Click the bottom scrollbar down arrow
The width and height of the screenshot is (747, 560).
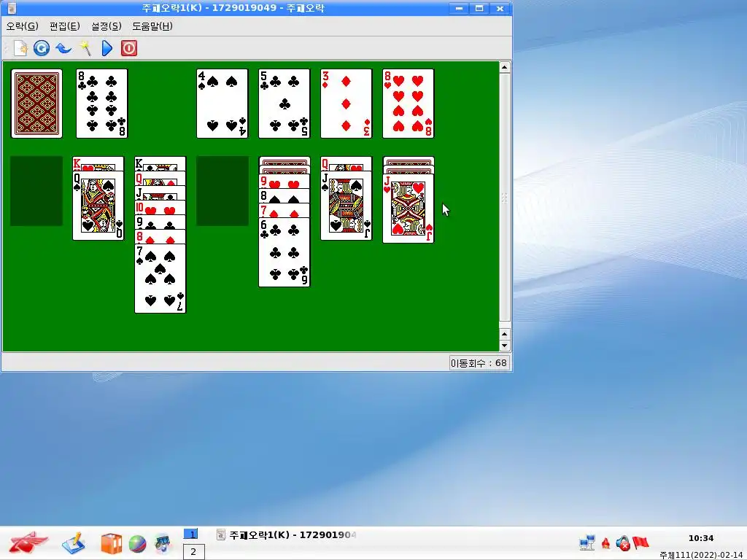tap(505, 346)
